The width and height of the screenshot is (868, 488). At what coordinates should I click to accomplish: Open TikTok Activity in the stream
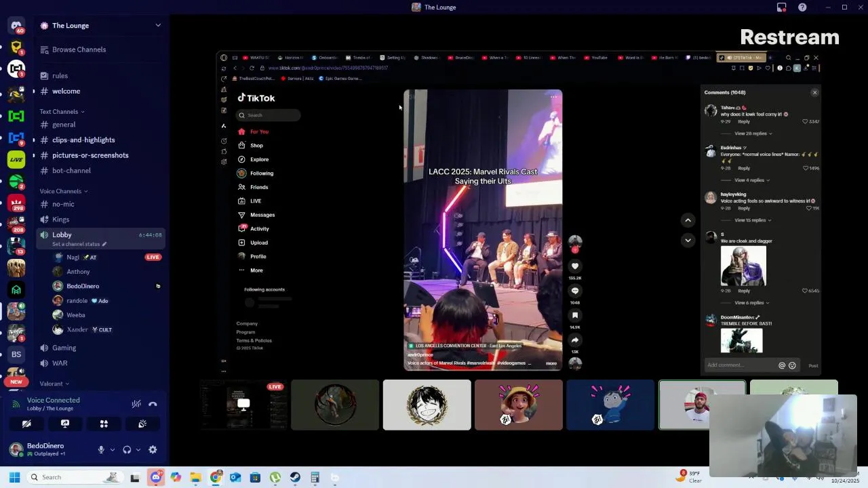point(260,229)
